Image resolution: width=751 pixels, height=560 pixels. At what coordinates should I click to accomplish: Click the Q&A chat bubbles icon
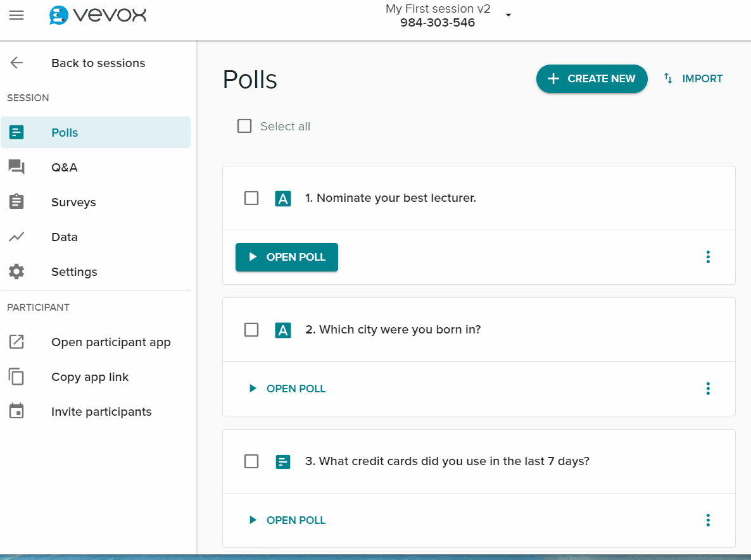click(x=16, y=167)
